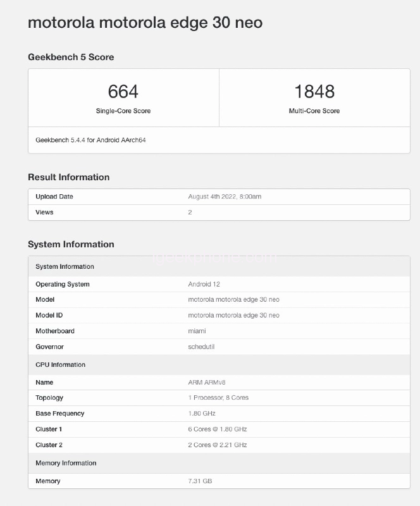Click the 'Views' row label
Image resolution: width=420 pixels, height=506 pixels.
(44, 213)
